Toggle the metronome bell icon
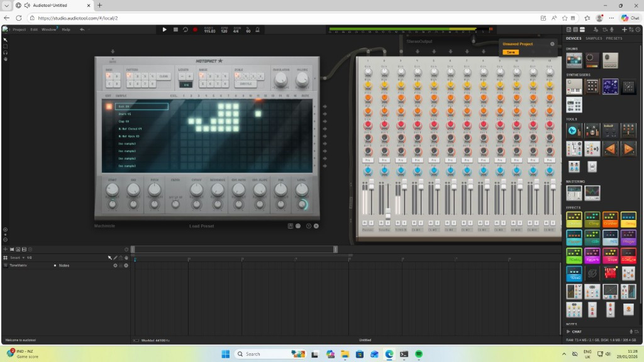 258,30
